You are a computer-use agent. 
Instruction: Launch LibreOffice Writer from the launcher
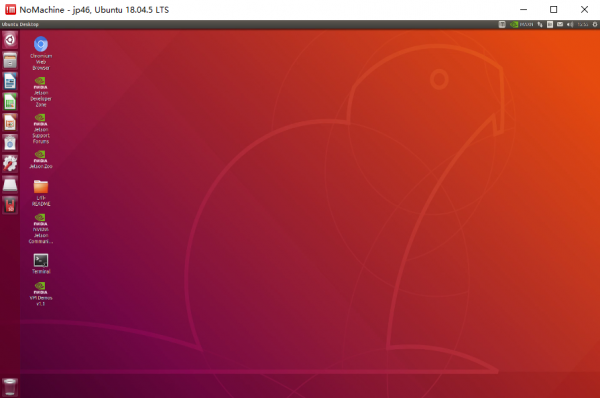click(x=10, y=81)
